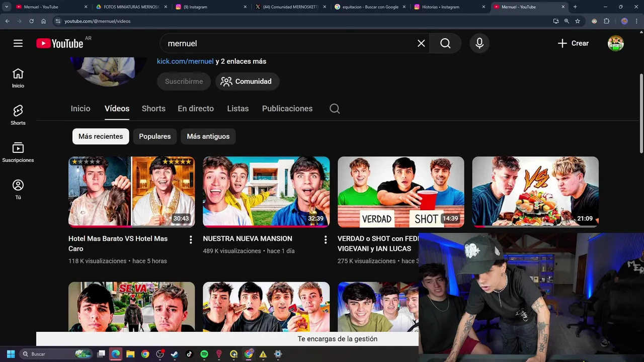Open the Publicaciones channel tab
The height and width of the screenshot is (362, 644).
click(x=287, y=109)
